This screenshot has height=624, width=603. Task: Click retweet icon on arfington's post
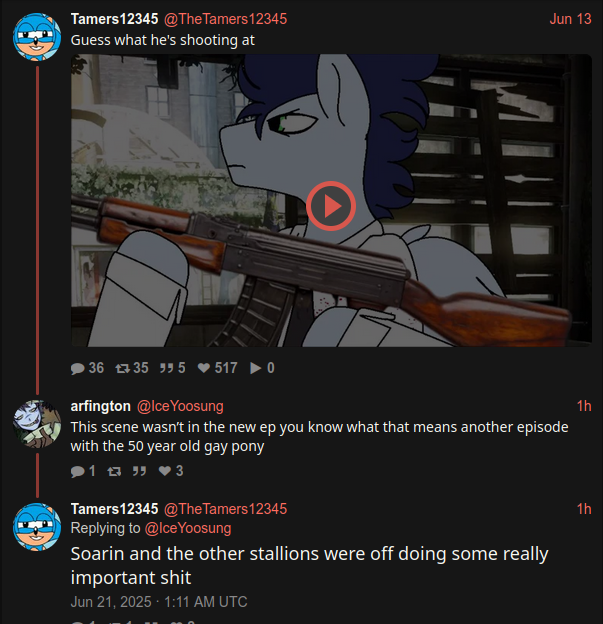(114, 471)
